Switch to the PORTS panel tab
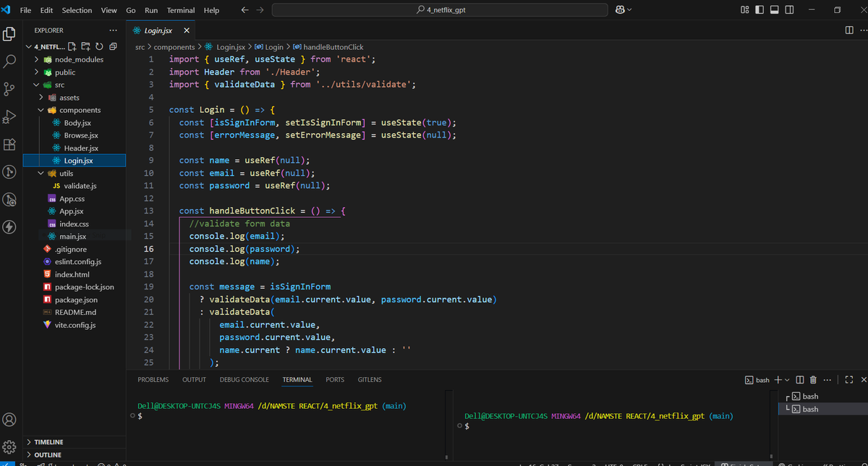 [335, 380]
